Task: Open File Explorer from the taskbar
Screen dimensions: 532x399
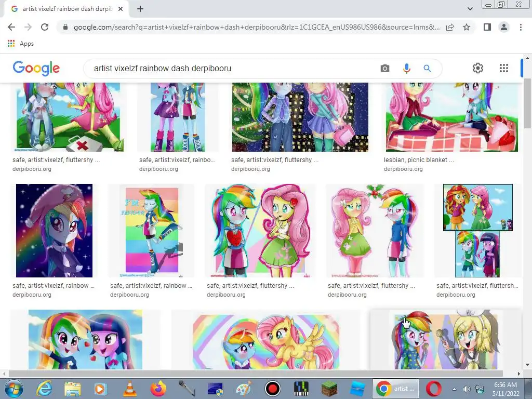Action: point(73,389)
